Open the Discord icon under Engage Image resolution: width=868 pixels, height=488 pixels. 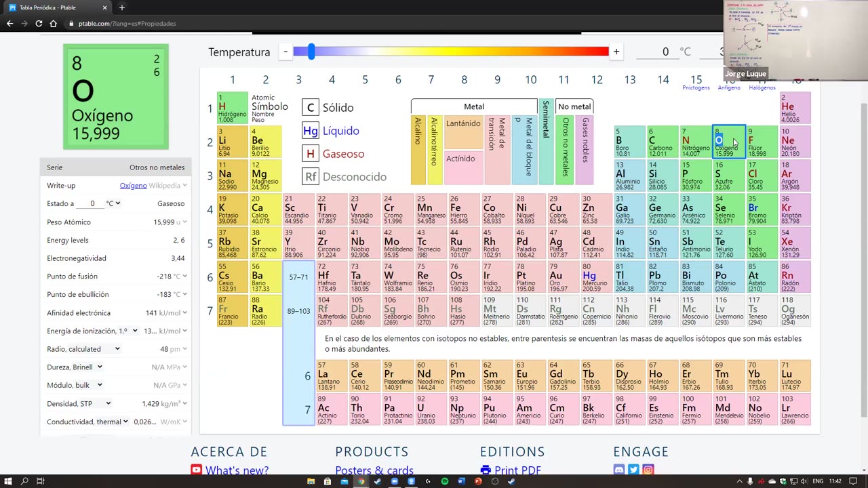pyautogui.click(x=618, y=470)
